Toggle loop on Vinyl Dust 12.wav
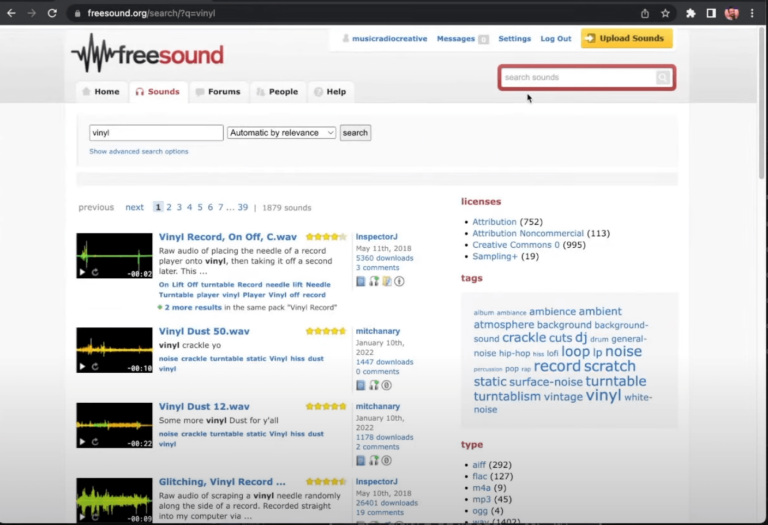Image resolution: width=768 pixels, height=525 pixels. tap(95, 442)
